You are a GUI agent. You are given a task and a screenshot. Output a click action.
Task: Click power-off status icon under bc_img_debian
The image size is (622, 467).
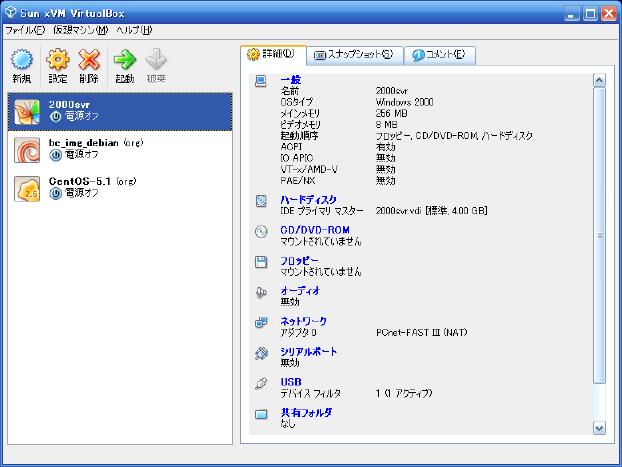click(x=56, y=155)
